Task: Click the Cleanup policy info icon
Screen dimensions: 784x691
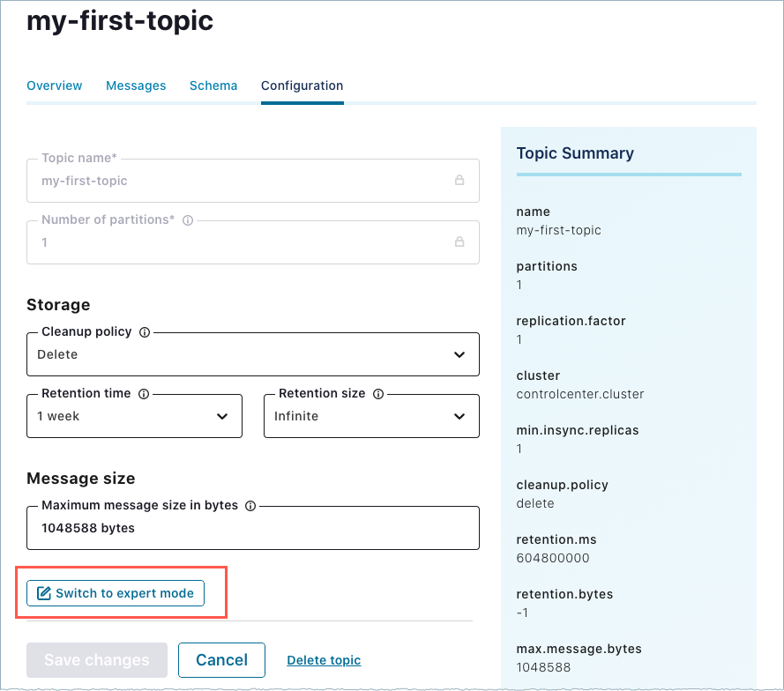Action: [x=144, y=331]
